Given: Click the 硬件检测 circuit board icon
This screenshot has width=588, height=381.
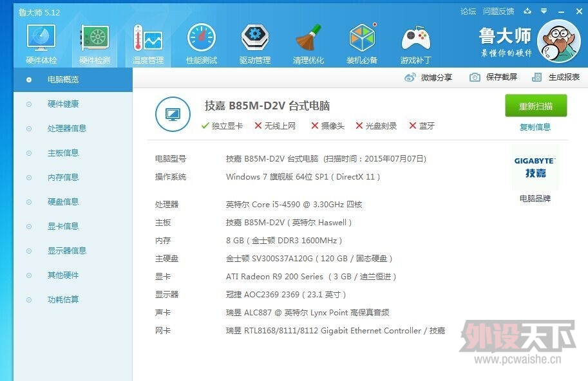Looking at the screenshot, I should pos(95,39).
